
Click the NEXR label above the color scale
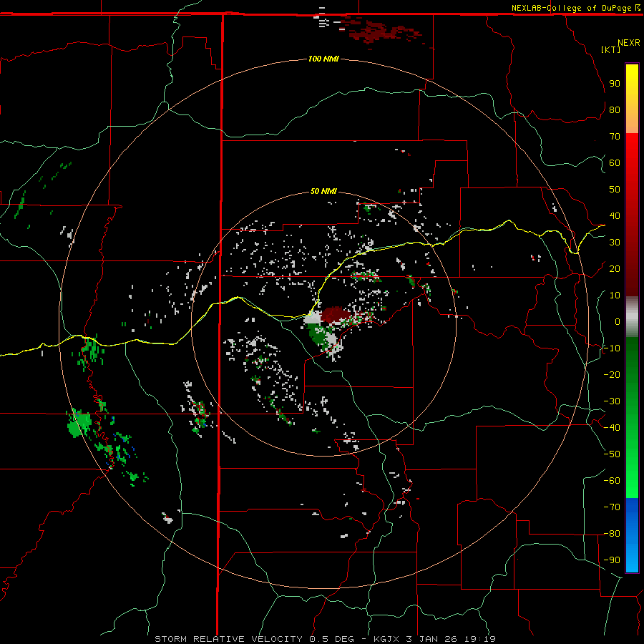629,43
